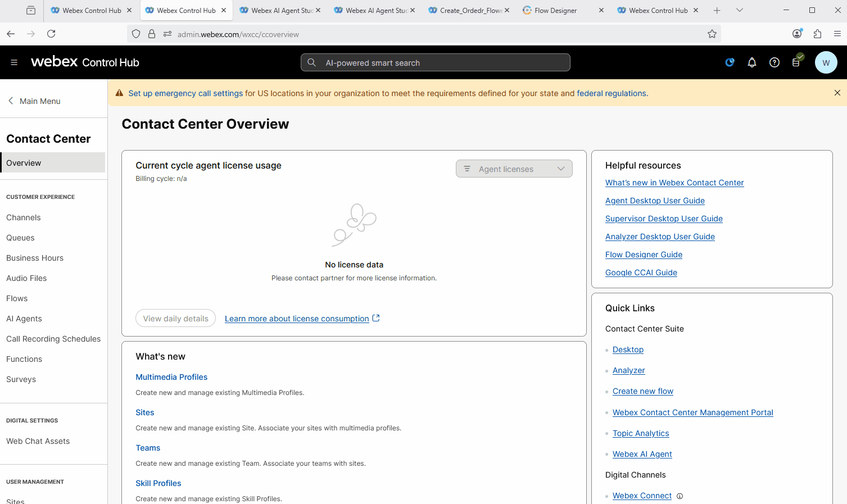Switch to the Flow Designer tab
The image size is (847, 504).
point(555,11)
